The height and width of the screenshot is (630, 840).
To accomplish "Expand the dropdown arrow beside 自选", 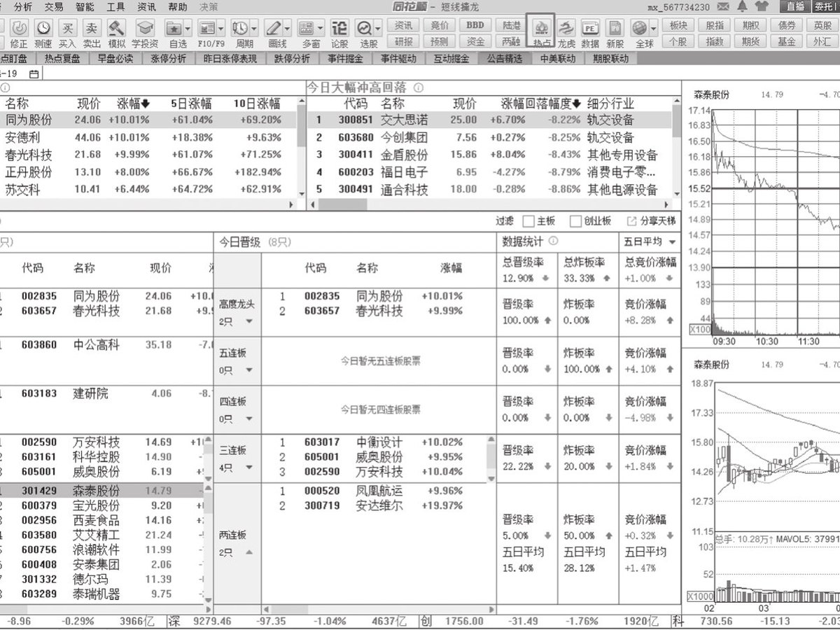I will click(188, 29).
